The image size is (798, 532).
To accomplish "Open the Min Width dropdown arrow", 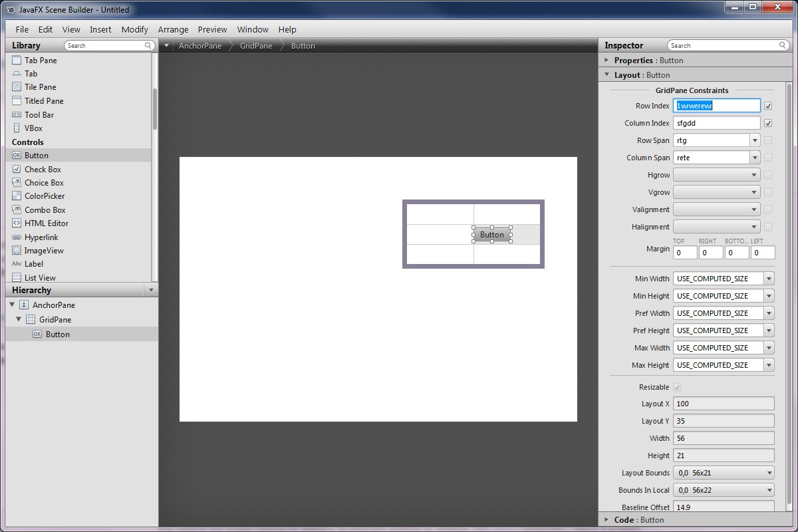I will point(769,279).
